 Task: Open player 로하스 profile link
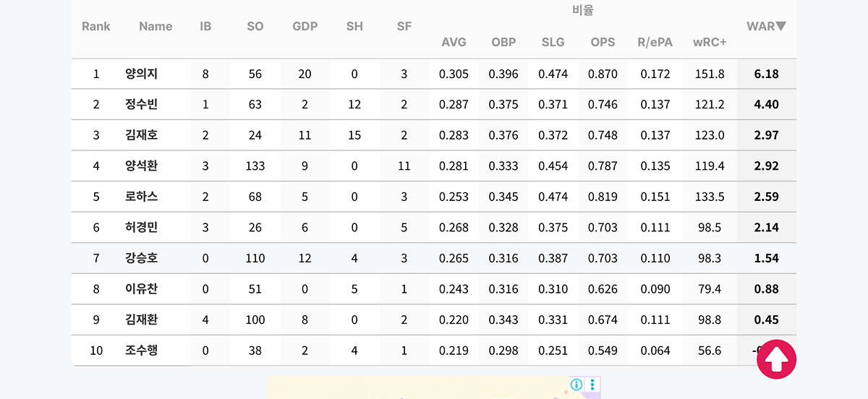point(141,197)
